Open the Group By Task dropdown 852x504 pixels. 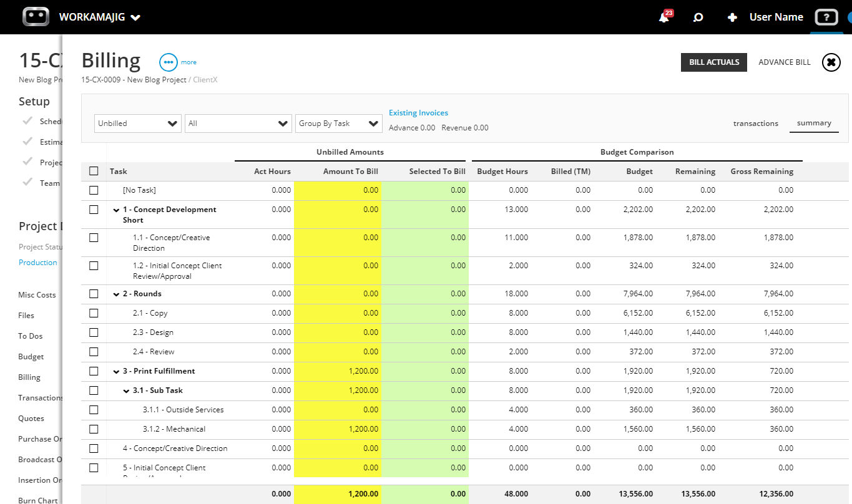point(338,124)
